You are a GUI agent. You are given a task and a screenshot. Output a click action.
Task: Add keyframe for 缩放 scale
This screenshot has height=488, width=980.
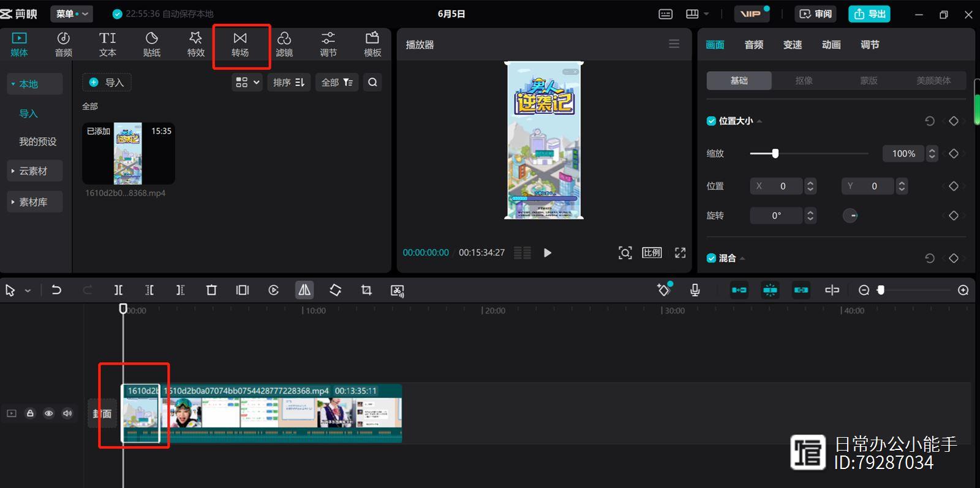pyautogui.click(x=954, y=153)
